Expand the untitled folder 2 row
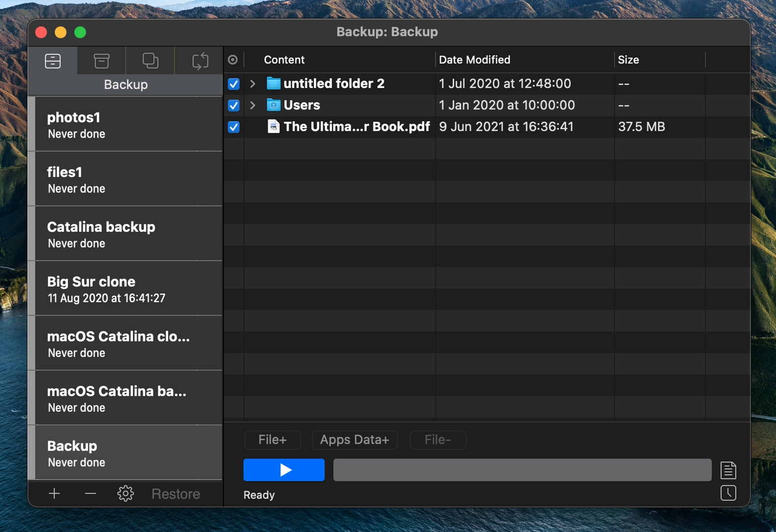The height and width of the screenshot is (532, 776). tap(252, 84)
